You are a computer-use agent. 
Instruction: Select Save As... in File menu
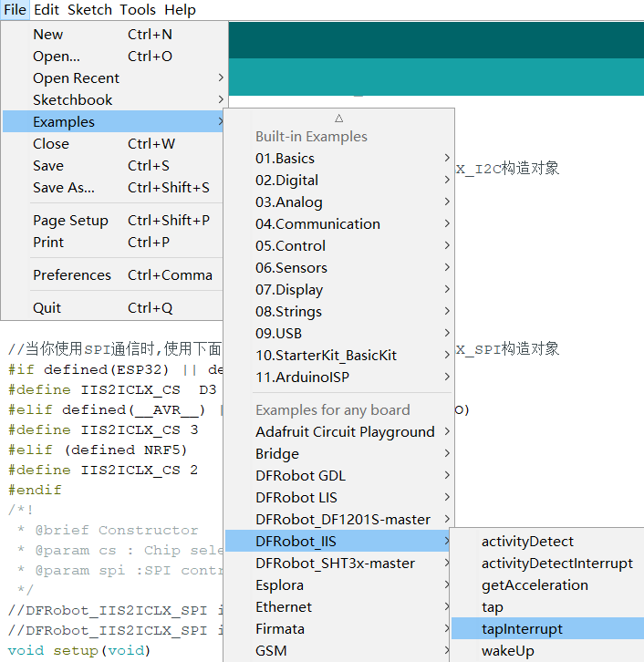tap(64, 188)
